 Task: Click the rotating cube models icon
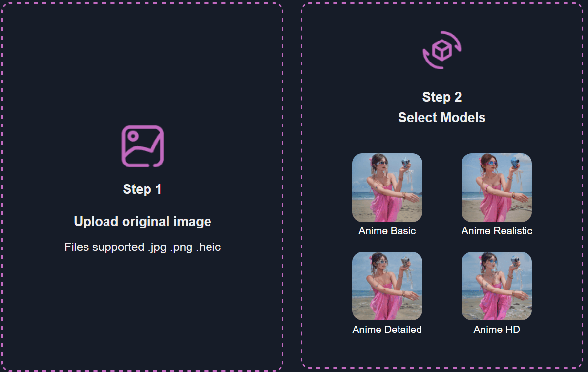pyautogui.click(x=441, y=50)
